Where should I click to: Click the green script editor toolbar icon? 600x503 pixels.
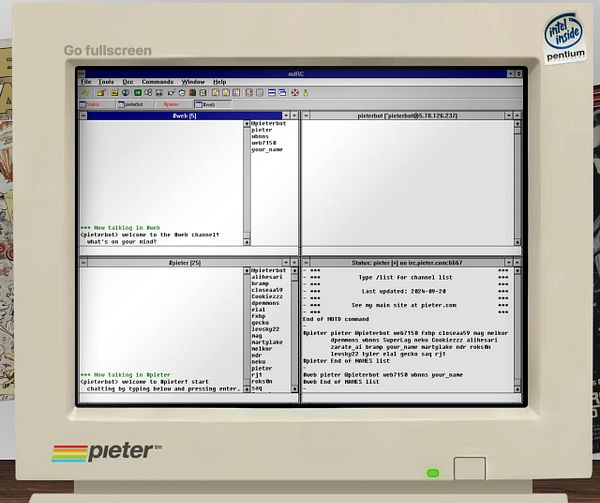pyautogui.click(x=138, y=93)
